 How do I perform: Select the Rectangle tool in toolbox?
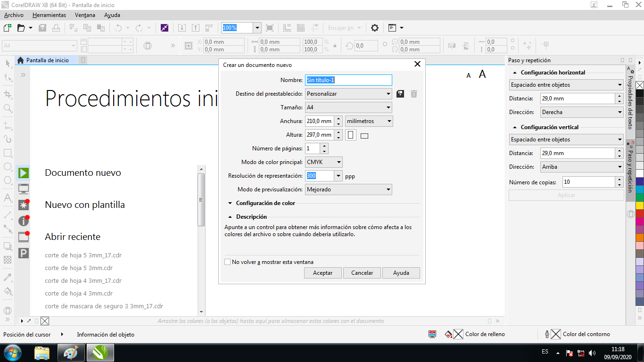(x=8, y=153)
